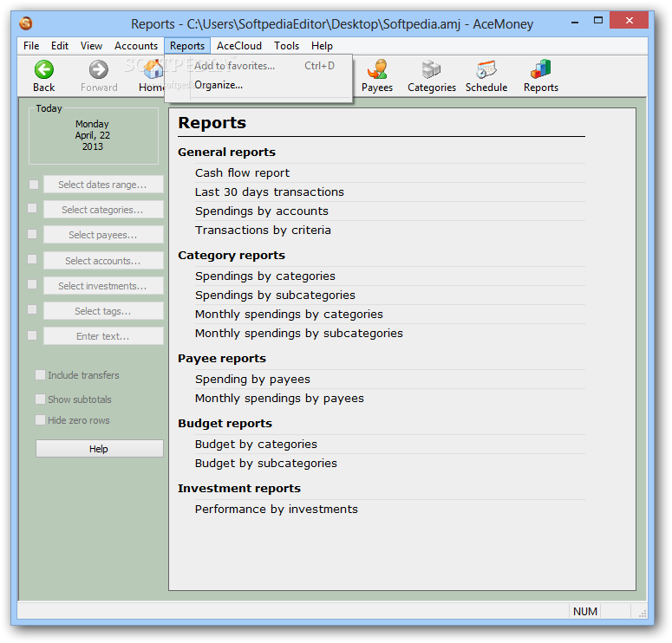This screenshot has width=672, height=643.
Task: Open Monthly spendings by subcategories report
Action: click(298, 334)
